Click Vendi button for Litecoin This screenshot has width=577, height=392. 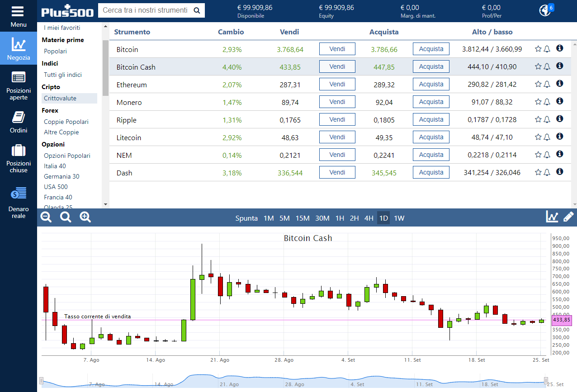pos(337,137)
